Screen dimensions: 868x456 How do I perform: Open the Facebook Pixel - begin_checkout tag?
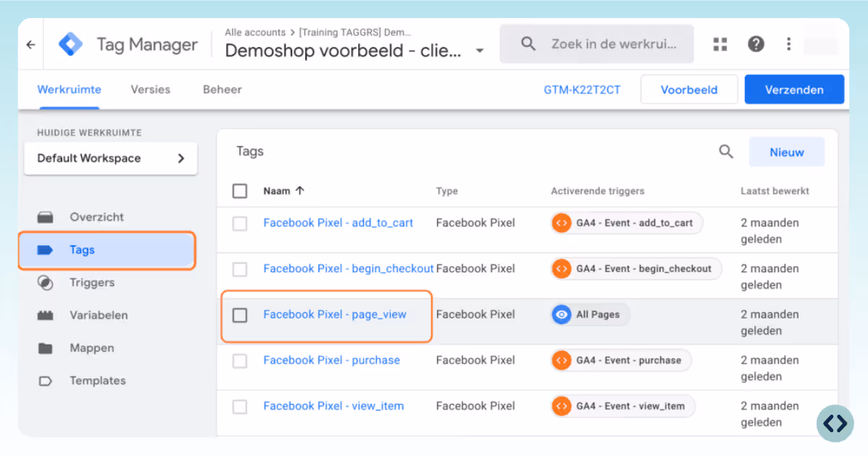pyautogui.click(x=349, y=269)
